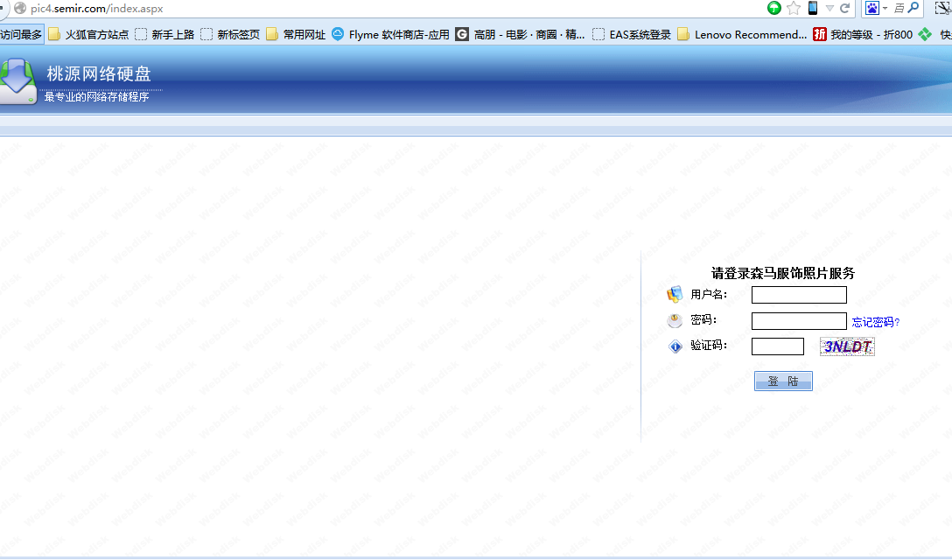Click the green umbrella security icon
Screen dimensions: 952x560
(x=773, y=8)
